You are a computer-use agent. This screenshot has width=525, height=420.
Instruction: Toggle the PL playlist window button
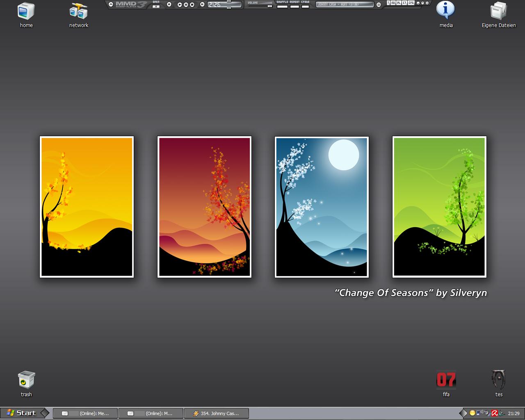[399, 3]
